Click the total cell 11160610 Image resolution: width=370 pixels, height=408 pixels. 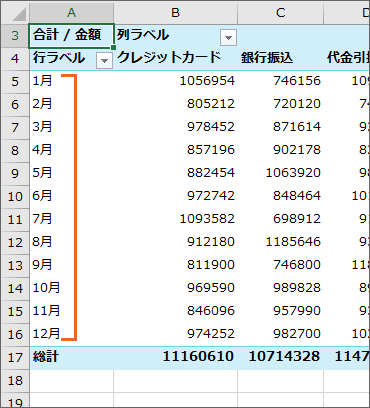(175, 358)
